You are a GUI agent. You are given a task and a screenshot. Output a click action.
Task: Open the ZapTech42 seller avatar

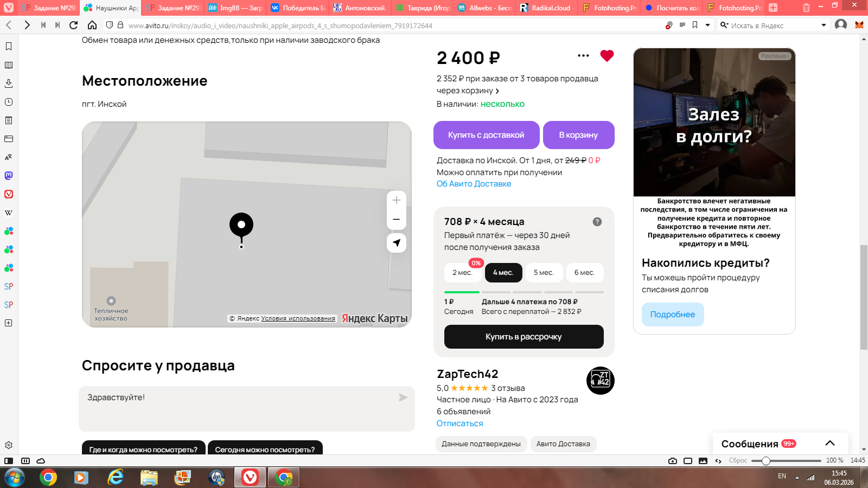(x=601, y=381)
